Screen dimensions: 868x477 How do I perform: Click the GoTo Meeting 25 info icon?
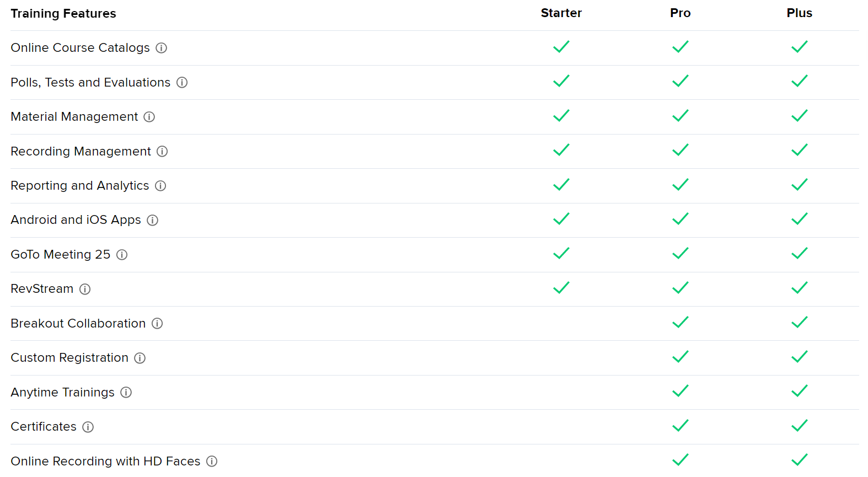[122, 255]
